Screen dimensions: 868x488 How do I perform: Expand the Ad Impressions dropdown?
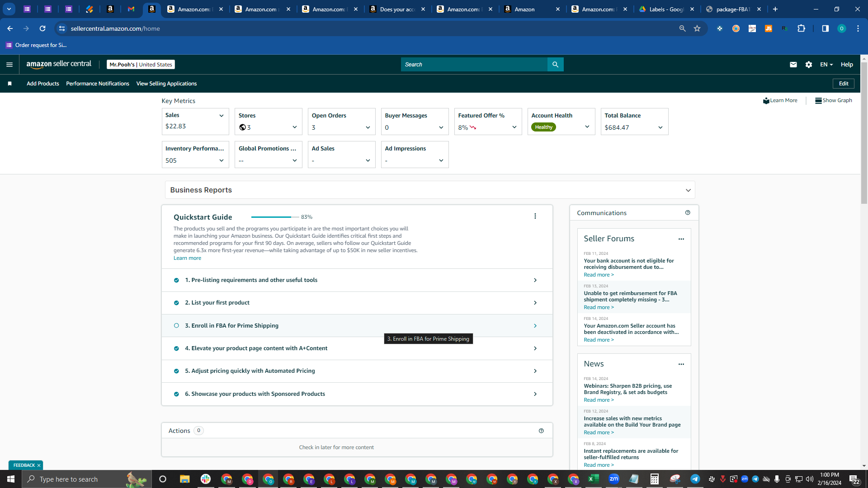[441, 160]
